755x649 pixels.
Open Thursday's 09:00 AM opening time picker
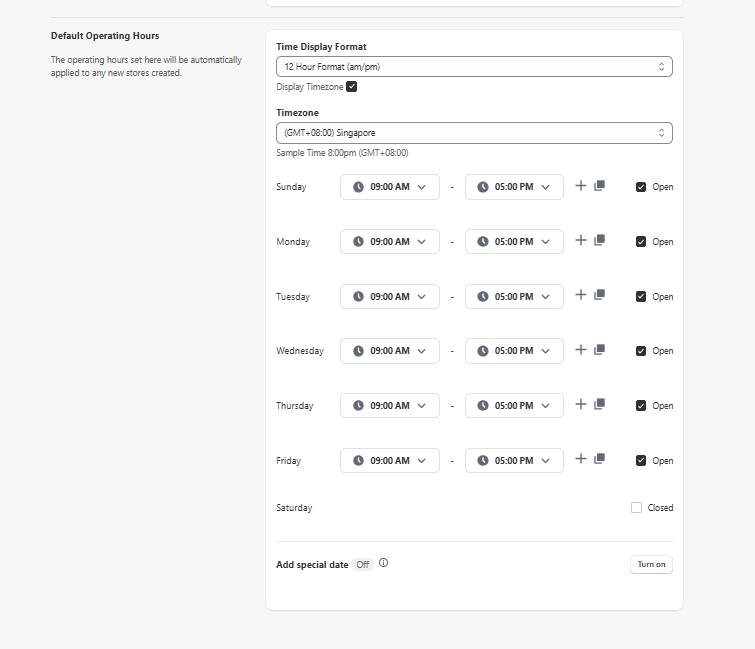click(390, 406)
